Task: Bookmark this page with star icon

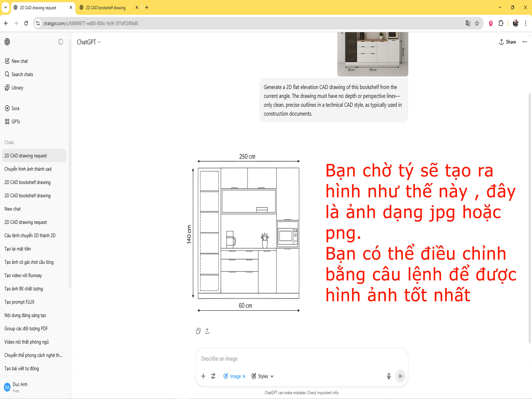Action: pos(477,23)
